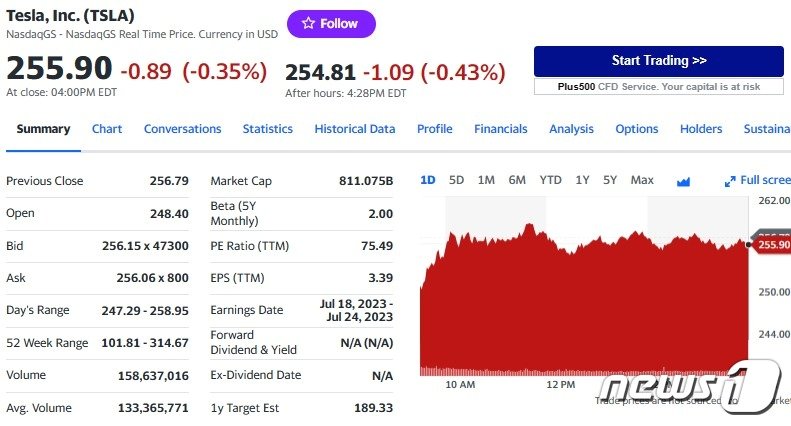Open the Historical Data tab
This screenshot has height=426, width=791.
pyautogui.click(x=355, y=129)
